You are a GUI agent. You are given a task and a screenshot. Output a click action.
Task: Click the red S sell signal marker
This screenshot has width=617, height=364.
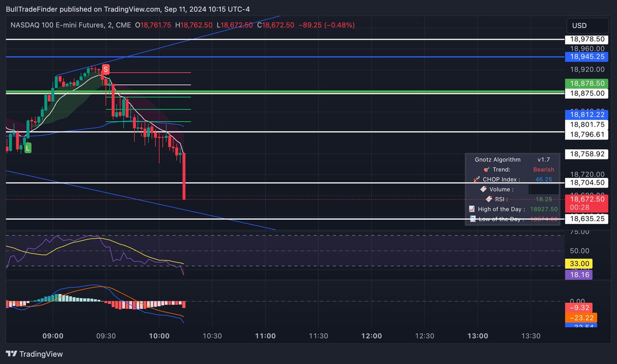(x=105, y=69)
